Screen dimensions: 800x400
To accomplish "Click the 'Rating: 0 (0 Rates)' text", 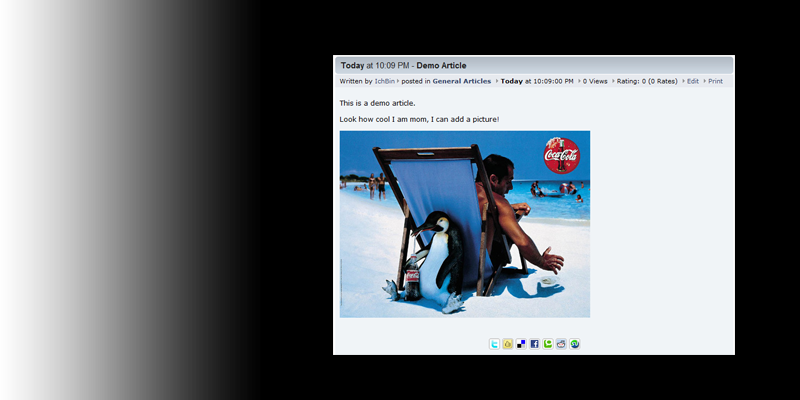I will point(647,81).
